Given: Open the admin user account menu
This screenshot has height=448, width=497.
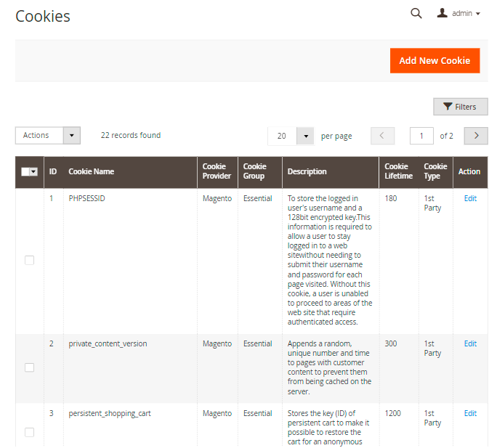Looking at the screenshot, I should tap(459, 13).
